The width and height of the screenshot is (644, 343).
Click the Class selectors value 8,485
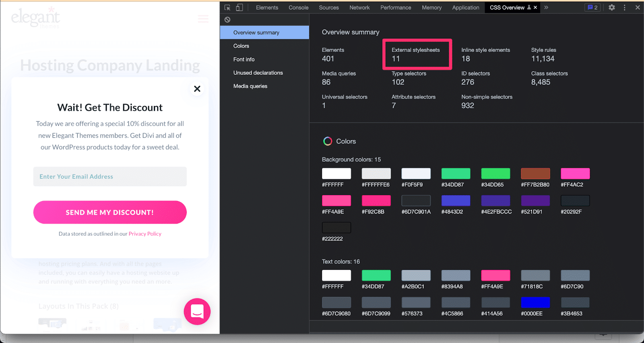click(541, 82)
